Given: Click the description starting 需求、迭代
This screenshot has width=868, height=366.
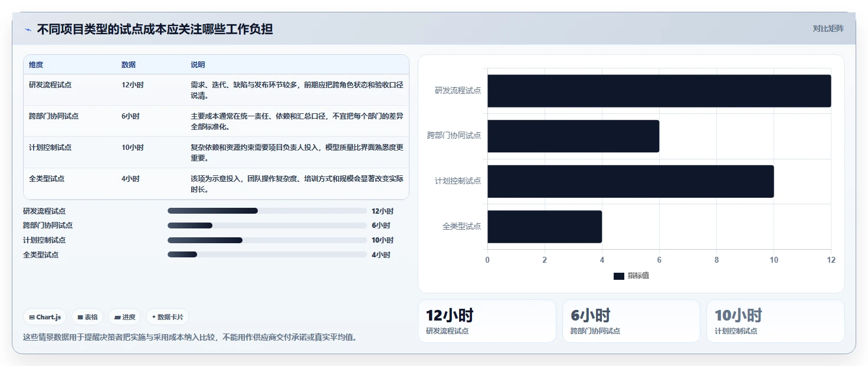Looking at the screenshot, I should point(297,90).
